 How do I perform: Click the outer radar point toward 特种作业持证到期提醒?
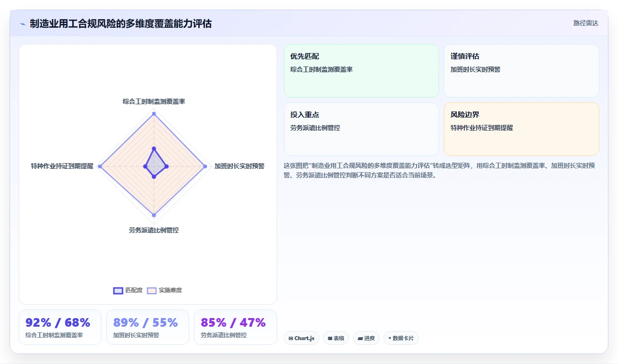(100, 166)
